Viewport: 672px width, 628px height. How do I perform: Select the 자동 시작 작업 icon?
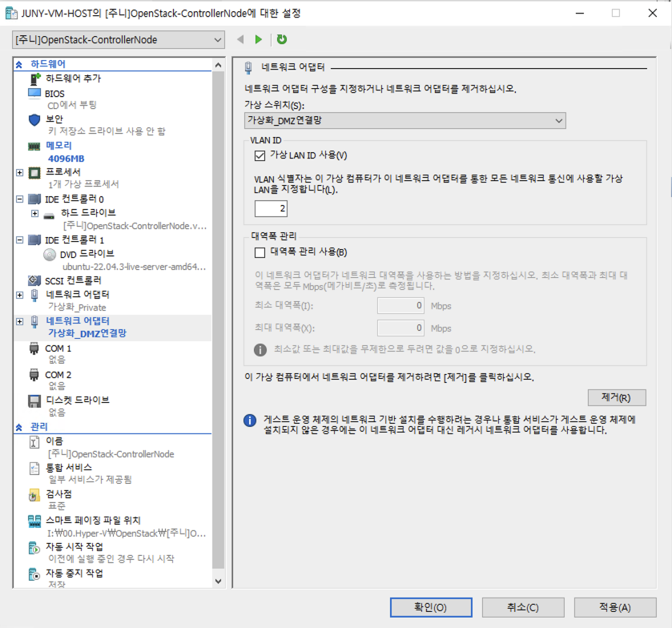34,548
